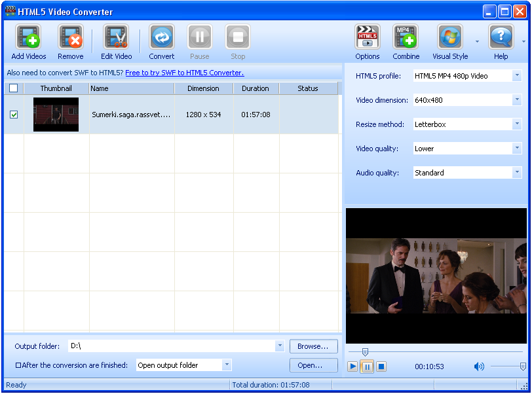The height and width of the screenshot is (394, 532).
Task: Expand the Help arrow menu
Action: (523, 42)
